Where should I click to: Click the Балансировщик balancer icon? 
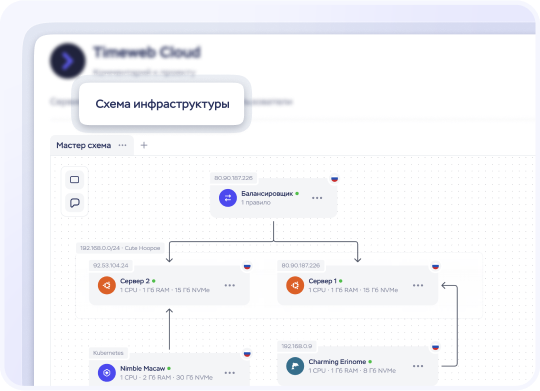(x=228, y=198)
